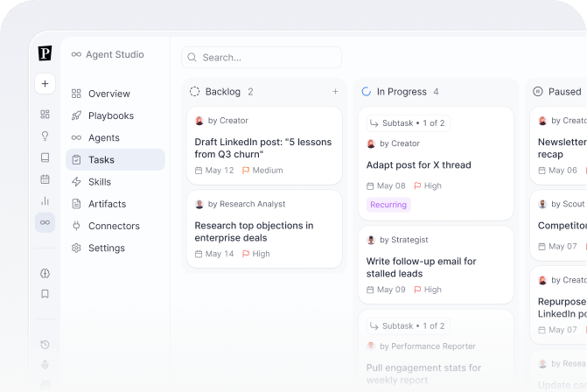The image size is (587, 392).
Task: Click by Creator avatar on Draft LinkedIn post card
Action: tap(199, 121)
